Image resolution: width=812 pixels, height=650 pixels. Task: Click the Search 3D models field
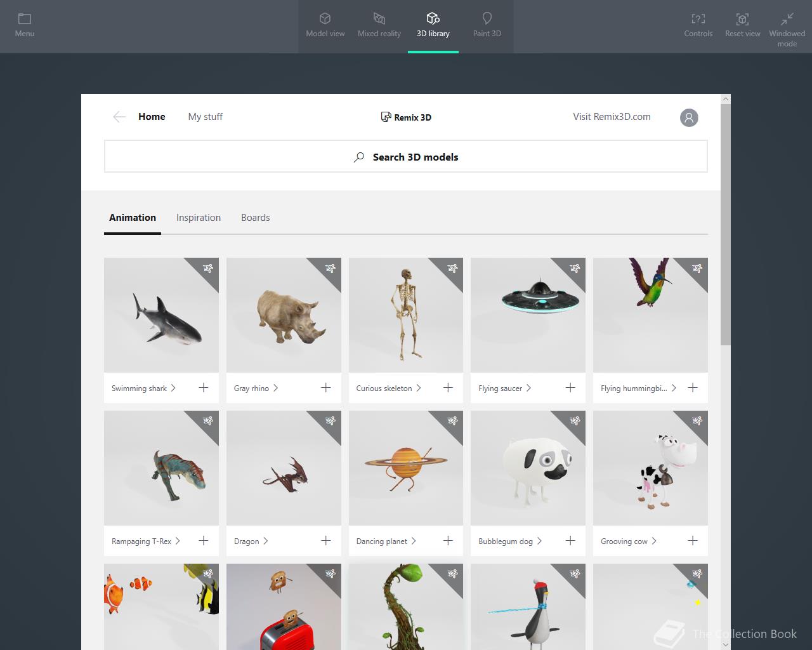coord(406,157)
